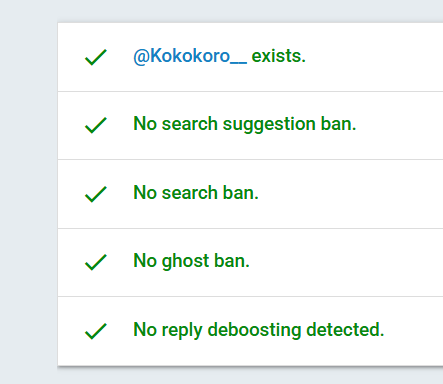443x384 pixels.
Task: Click the "No ghost ban." result text
Action: [x=191, y=261]
